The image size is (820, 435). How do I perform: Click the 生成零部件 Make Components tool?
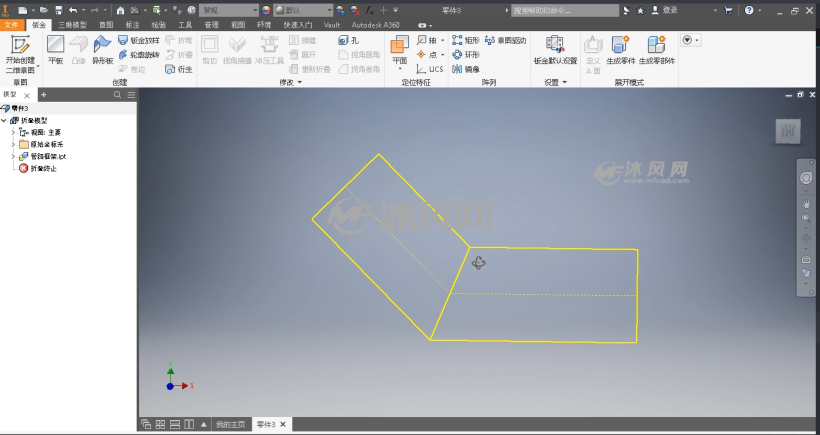[657, 50]
